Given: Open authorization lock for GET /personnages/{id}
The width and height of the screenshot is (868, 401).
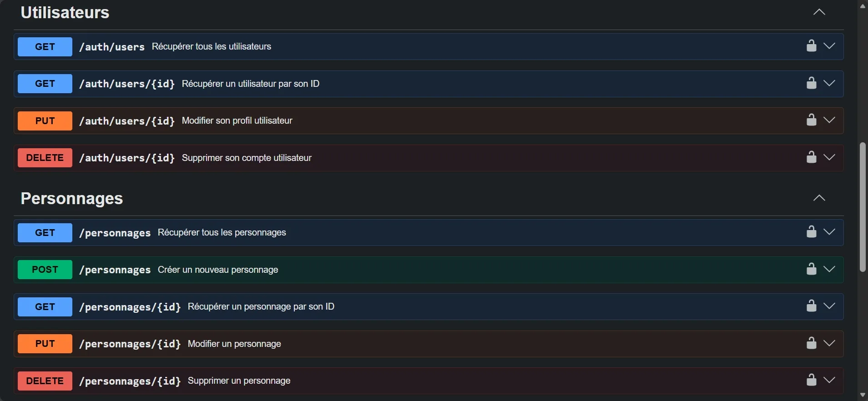Looking at the screenshot, I should click(812, 306).
